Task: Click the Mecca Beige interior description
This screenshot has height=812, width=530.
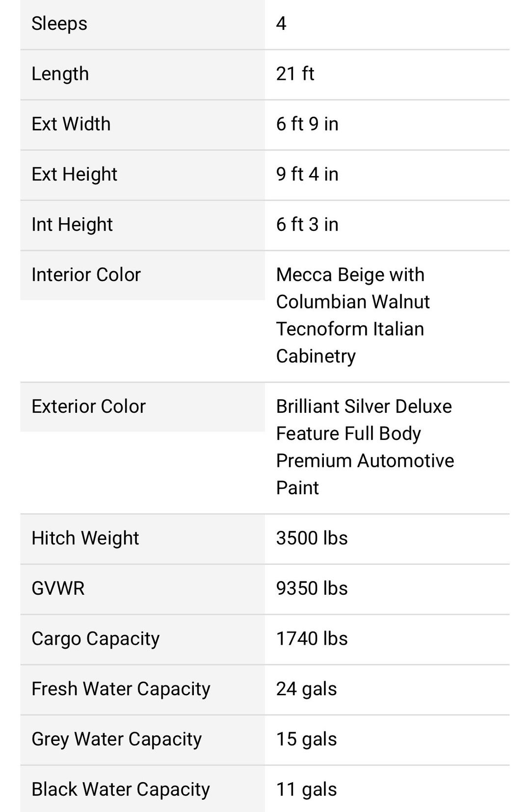Action: (353, 315)
